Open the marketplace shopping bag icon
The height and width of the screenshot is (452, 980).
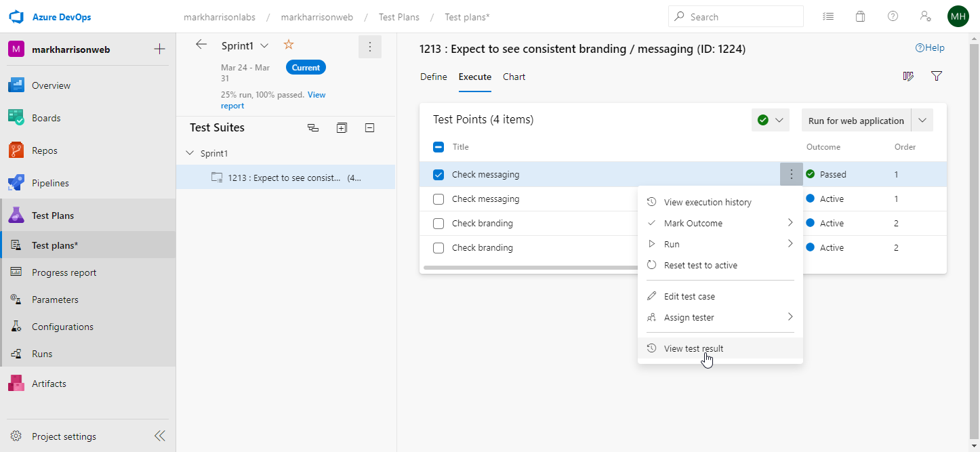point(860,17)
